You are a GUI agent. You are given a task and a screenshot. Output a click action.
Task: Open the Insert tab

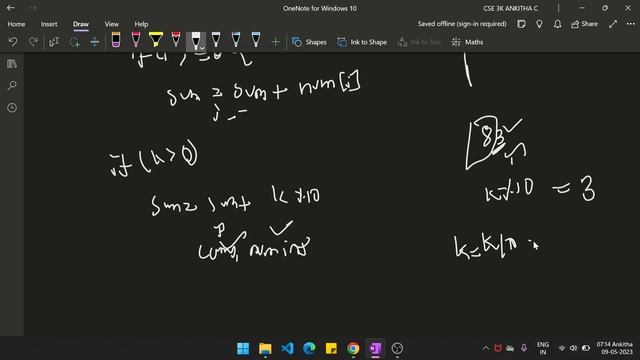[x=49, y=24]
